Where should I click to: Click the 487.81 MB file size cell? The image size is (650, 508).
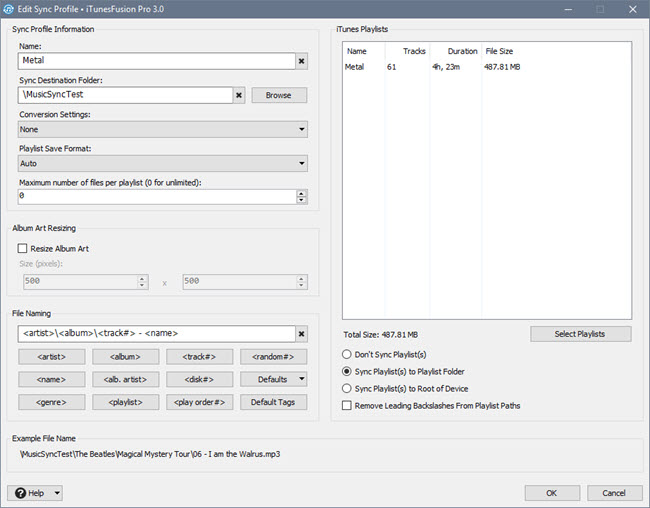(502, 67)
